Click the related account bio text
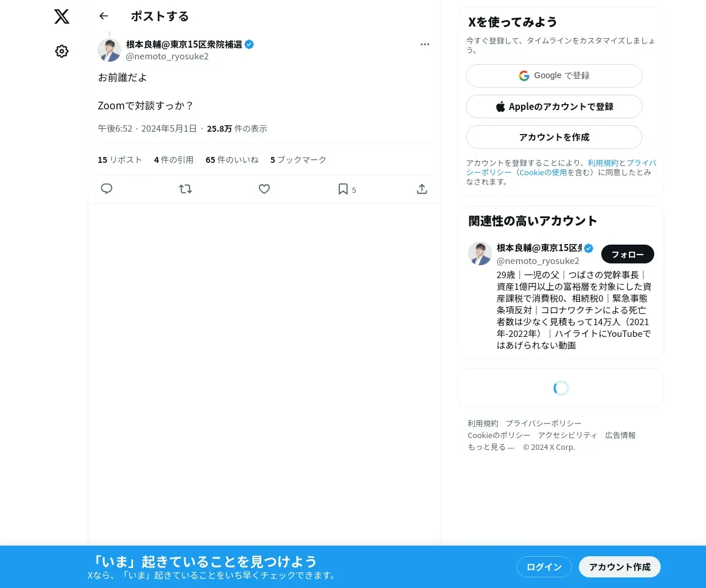This screenshot has height=588, width=706. coord(574,310)
